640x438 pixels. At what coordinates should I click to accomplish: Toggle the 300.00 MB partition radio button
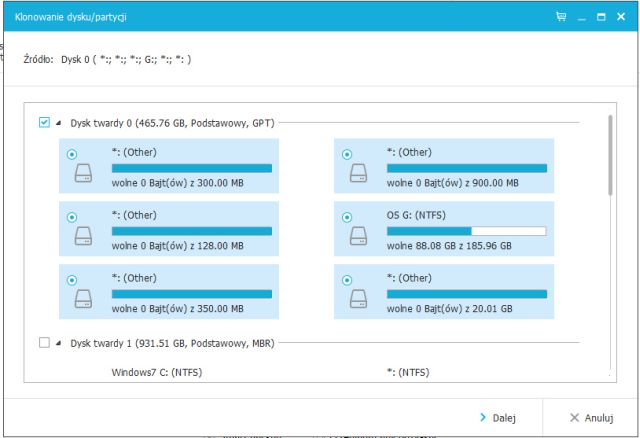pos(71,155)
